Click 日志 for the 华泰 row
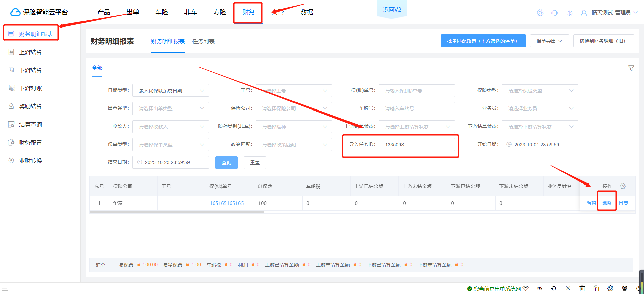The image size is (644, 294). click(x=623, y=203)
